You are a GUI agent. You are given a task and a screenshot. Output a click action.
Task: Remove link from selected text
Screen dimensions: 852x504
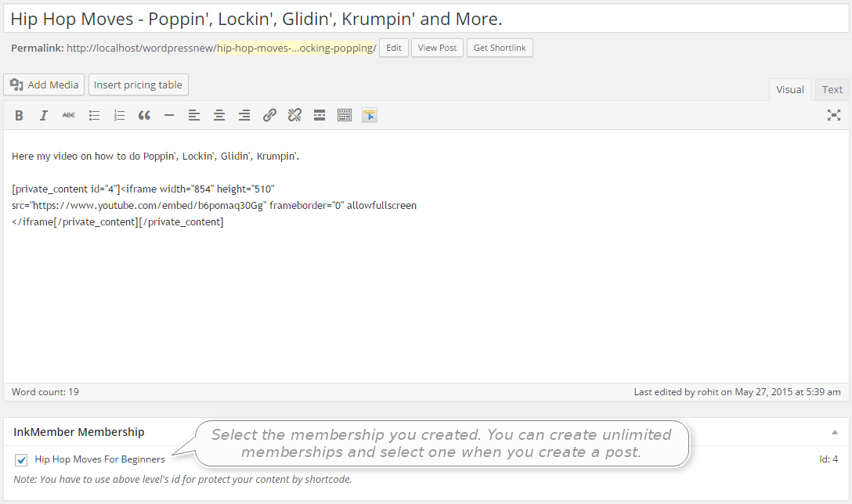tap(294, 115)
